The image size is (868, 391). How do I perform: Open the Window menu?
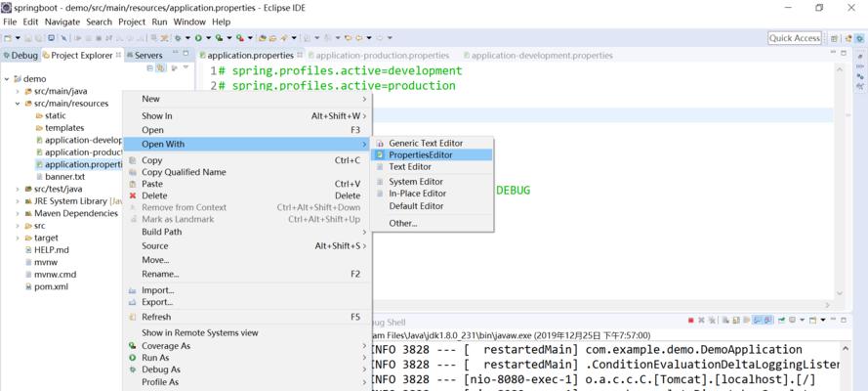tap(189, 22)
